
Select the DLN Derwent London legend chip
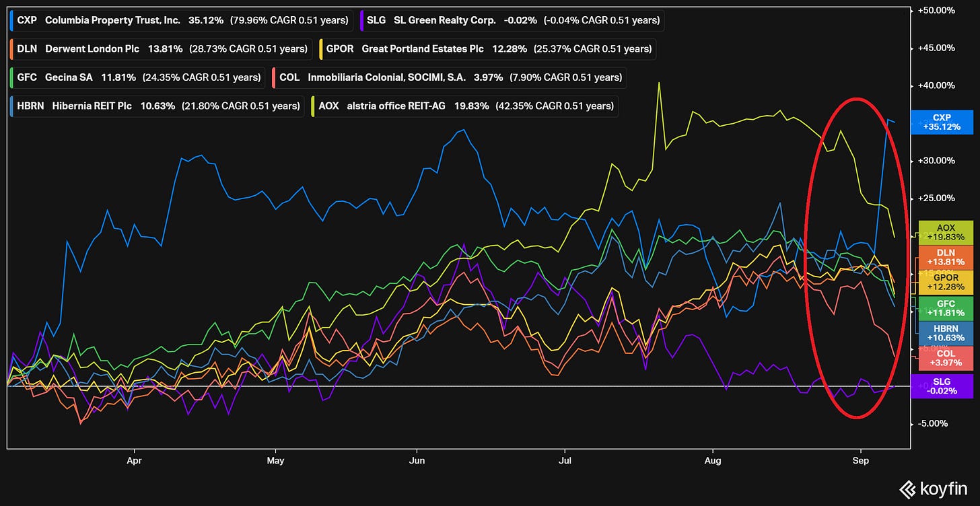click(162, 48)
